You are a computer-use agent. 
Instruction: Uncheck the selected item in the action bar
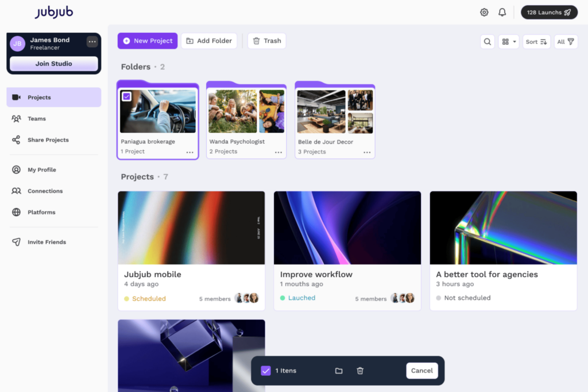pos(266,371)
